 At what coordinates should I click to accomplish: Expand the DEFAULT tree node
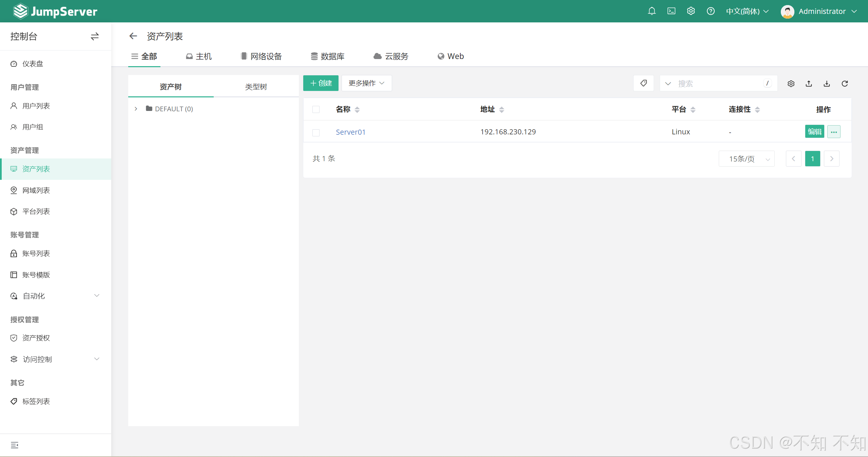point(136,109)
